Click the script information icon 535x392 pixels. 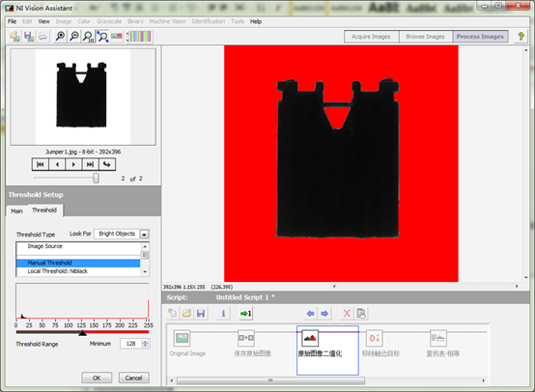[223, 313]
